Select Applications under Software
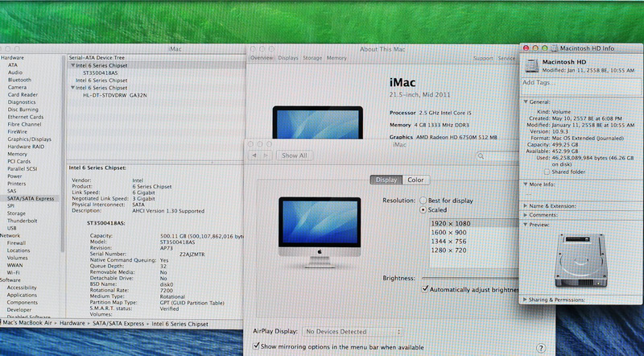Screen dimensions: 644x356 pyautogui.click(x=22, y=295)
